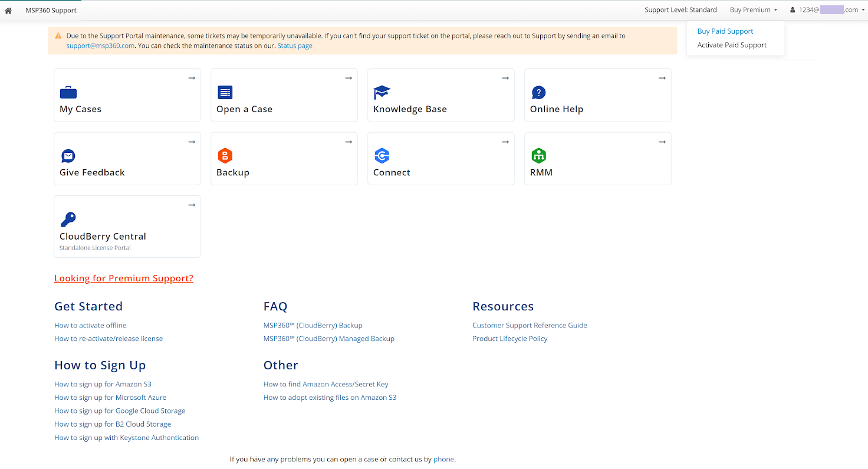This screenshot has height=469, width=868.
Task: Open Customer Support Reference Guide link
Action: tap(530, 325)
